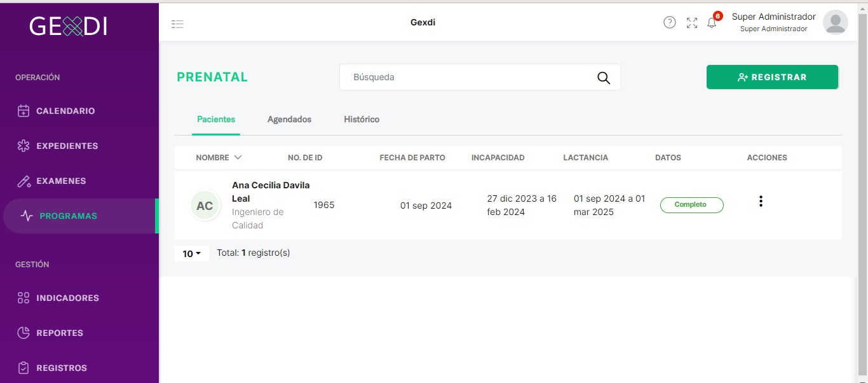
Task: Toggle fullscreen with the expand arrows icon
Action: tap(692, 23)
